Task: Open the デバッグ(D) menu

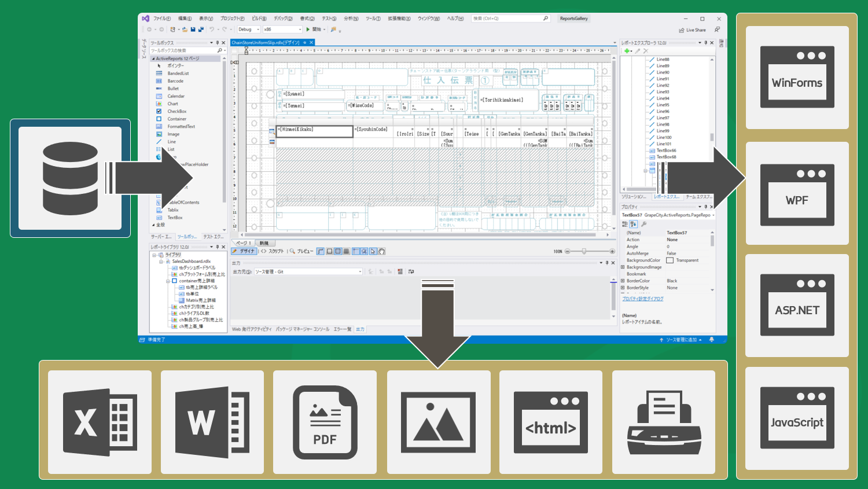Action: 283,19
